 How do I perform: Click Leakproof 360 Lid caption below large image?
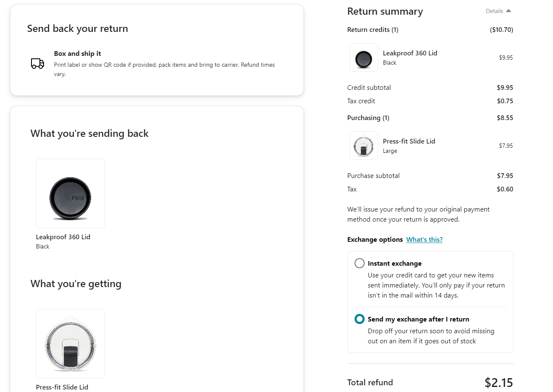tap(63, 237)
